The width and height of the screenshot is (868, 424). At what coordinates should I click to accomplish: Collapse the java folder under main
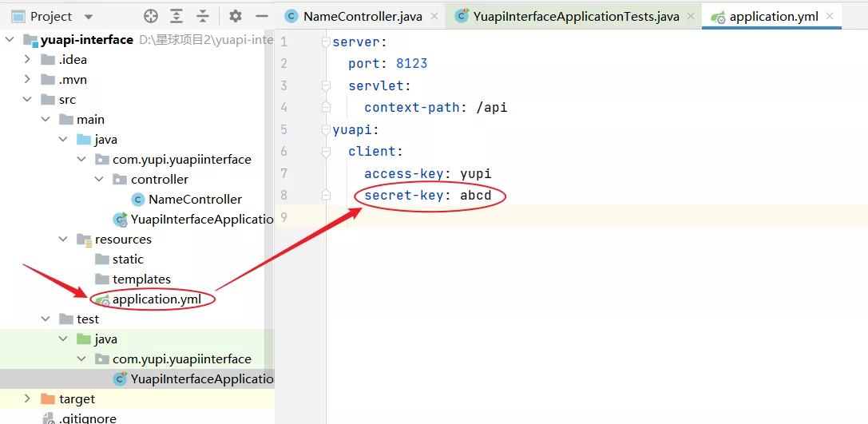63,140
